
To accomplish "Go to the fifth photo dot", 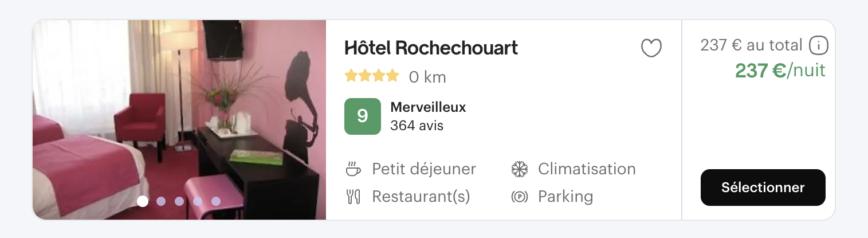I will pos(216,201).
